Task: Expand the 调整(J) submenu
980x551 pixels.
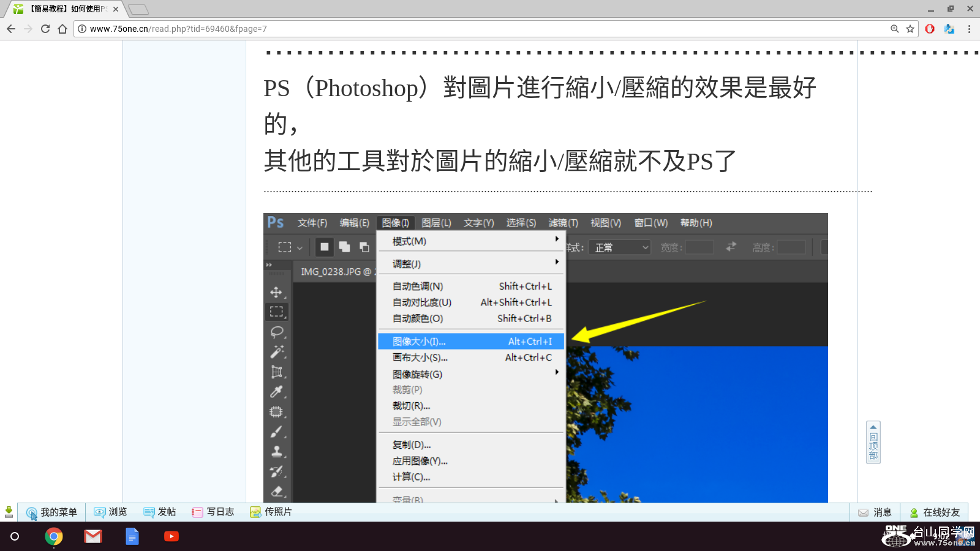Action: (x=470, y=264)
